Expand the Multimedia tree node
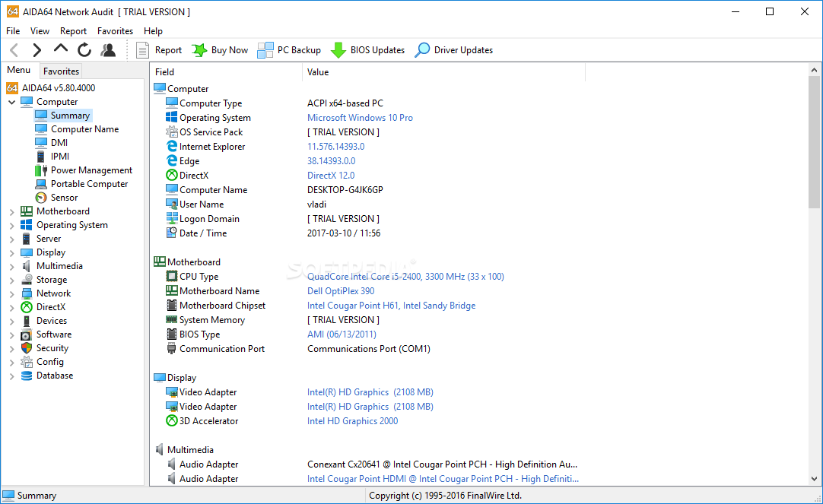Image resolution: width=823 pixels, height=504 pixels. pyautogui.click(x=11, y=266)
